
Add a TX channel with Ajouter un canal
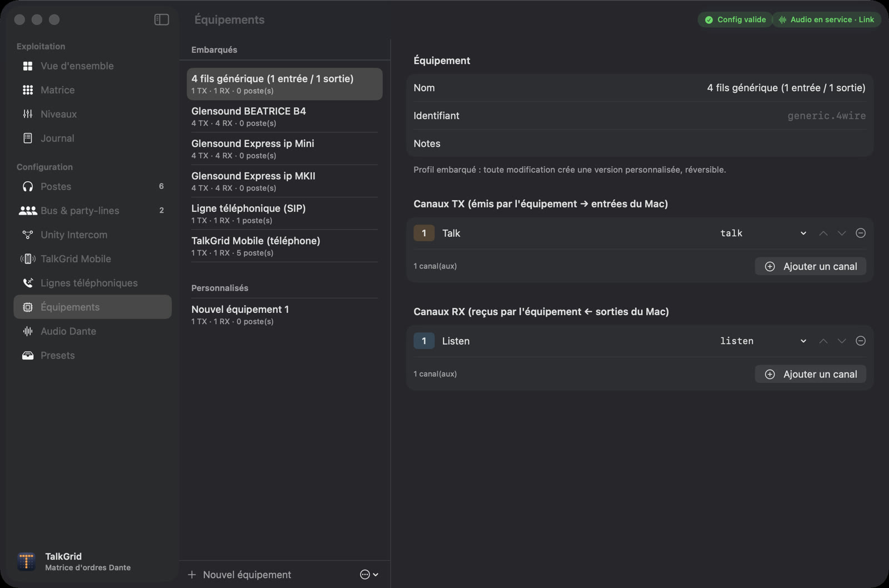point(810,266)
